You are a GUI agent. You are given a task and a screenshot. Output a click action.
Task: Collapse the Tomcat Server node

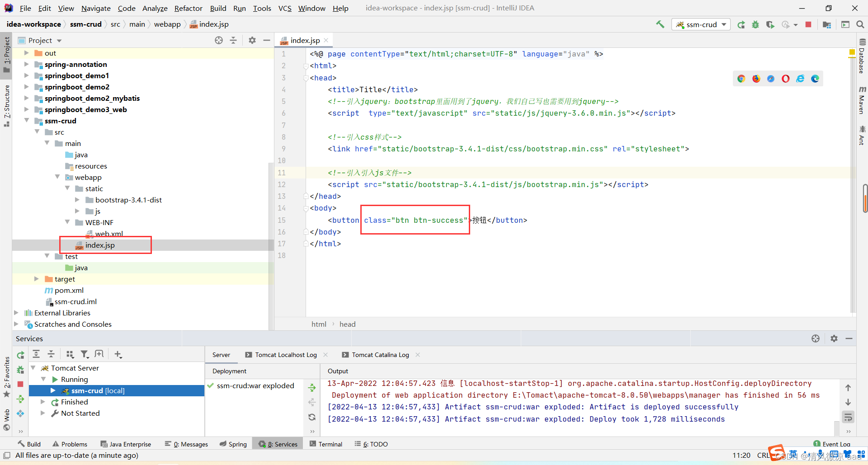pos(33,368)
